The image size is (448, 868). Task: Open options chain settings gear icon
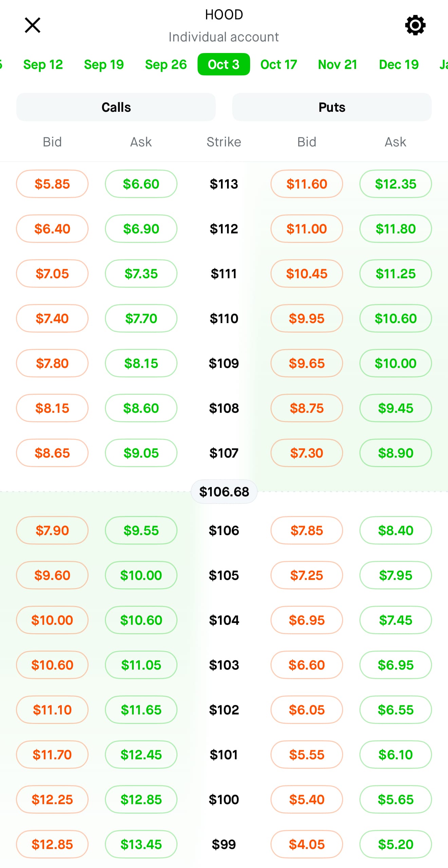click(415, 25)
